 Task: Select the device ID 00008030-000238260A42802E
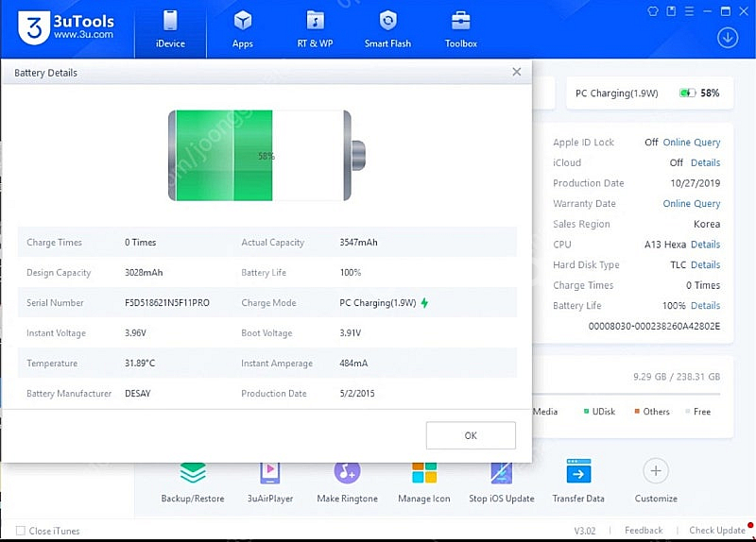(654, 326)
